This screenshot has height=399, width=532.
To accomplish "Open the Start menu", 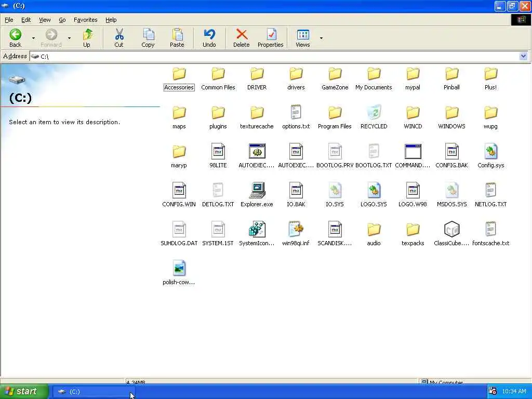I will click(24, 391).
